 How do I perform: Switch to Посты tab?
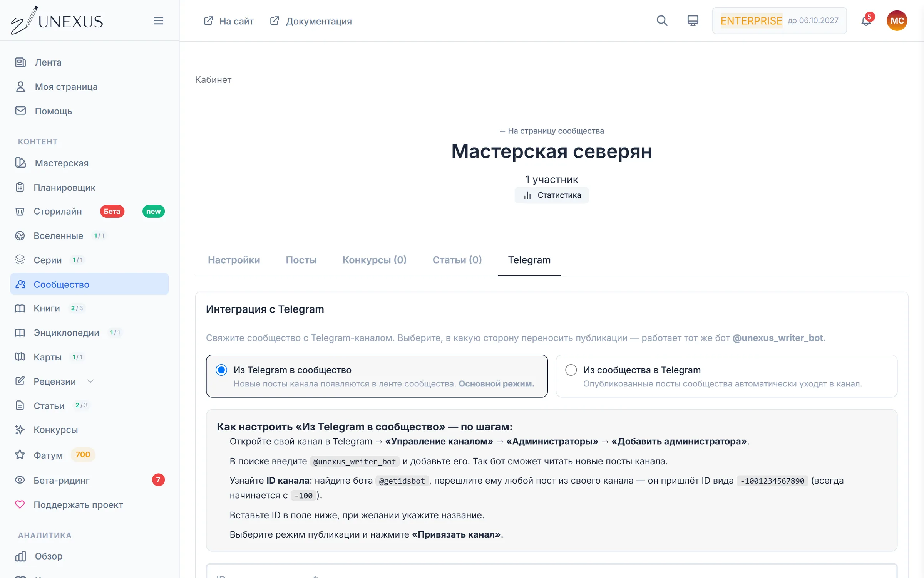click(301, 260)
